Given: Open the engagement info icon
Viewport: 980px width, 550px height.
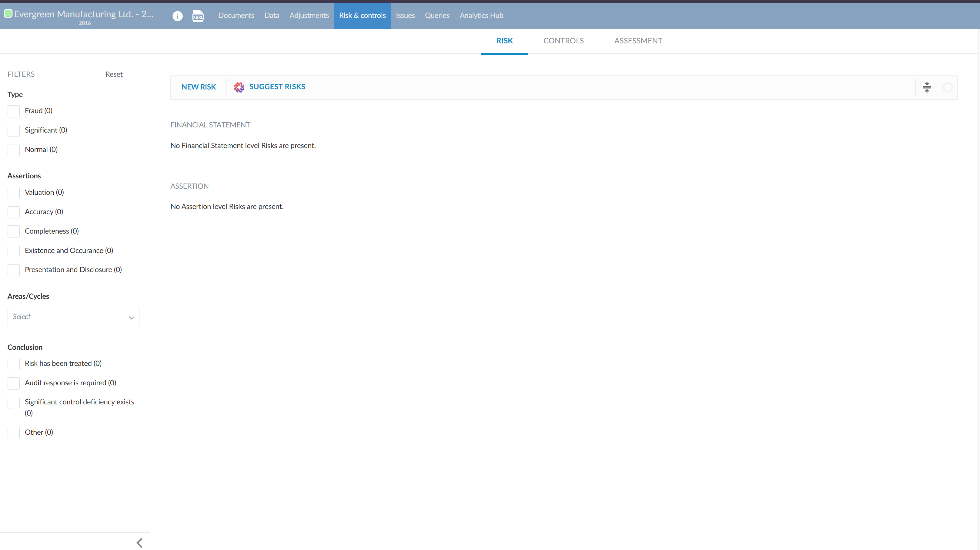Looking at the screenshot, I should point(177,16).
